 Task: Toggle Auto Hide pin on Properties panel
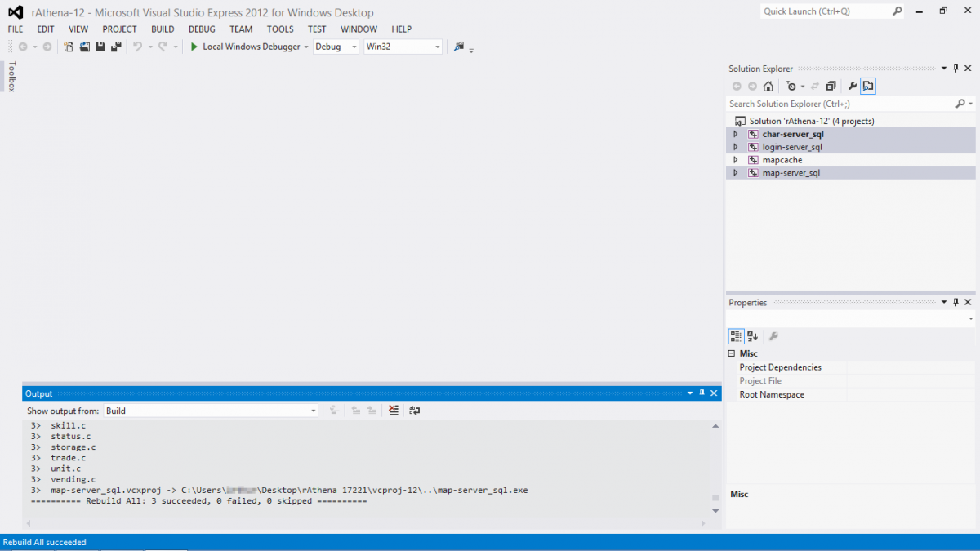point(956,302)
